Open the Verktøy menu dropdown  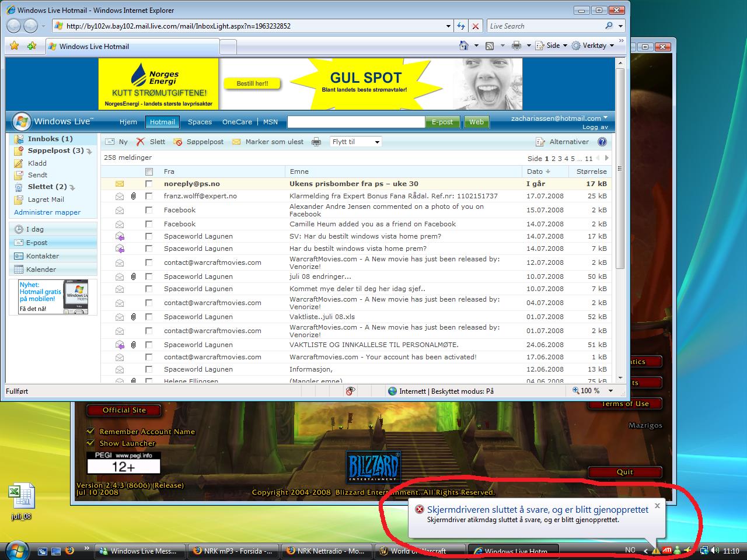[593, 45]
